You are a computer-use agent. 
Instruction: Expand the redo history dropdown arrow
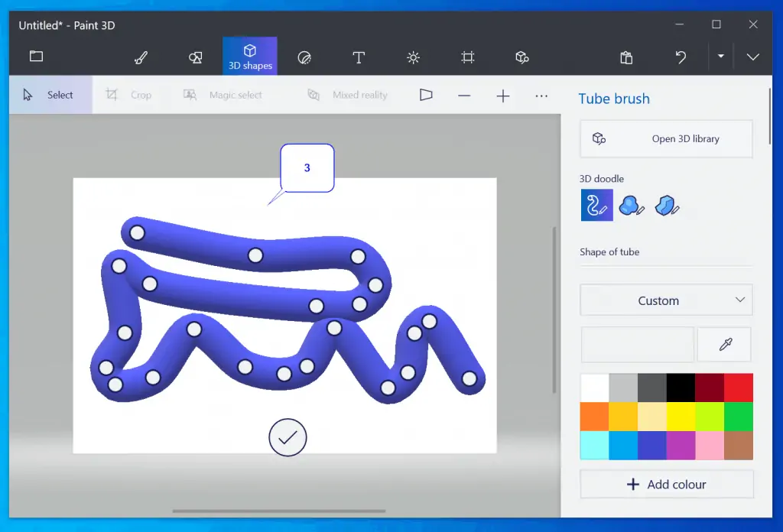pos(720,57)
